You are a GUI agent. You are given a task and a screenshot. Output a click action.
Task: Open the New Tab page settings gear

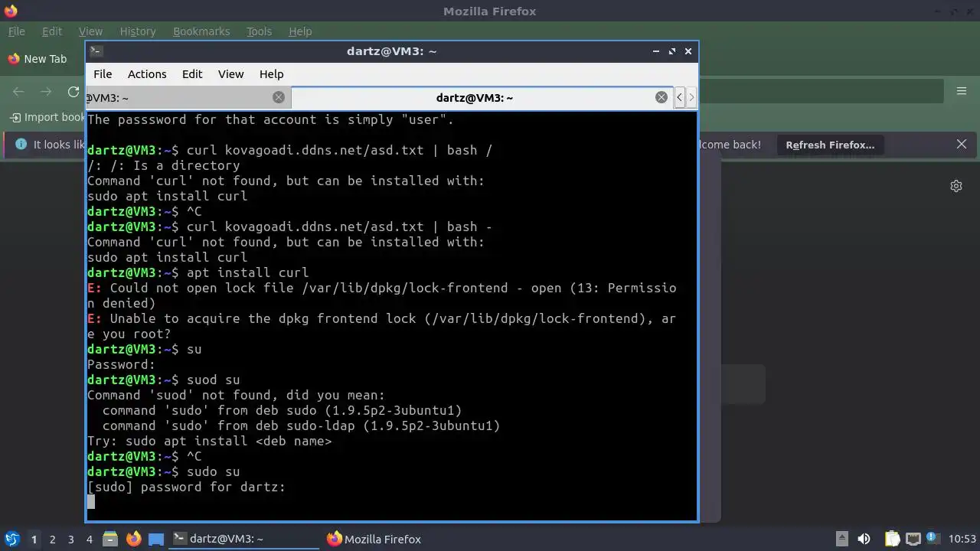[956, 186]
